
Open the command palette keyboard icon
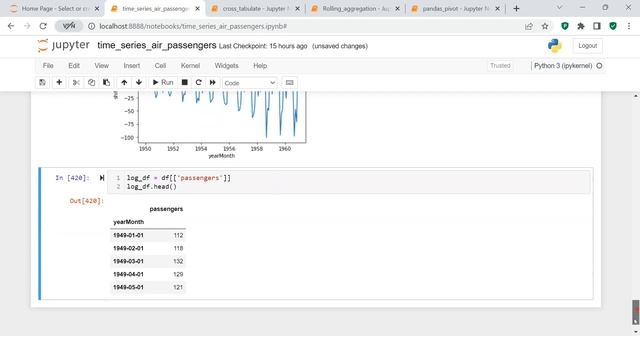(x=289, y=82)
